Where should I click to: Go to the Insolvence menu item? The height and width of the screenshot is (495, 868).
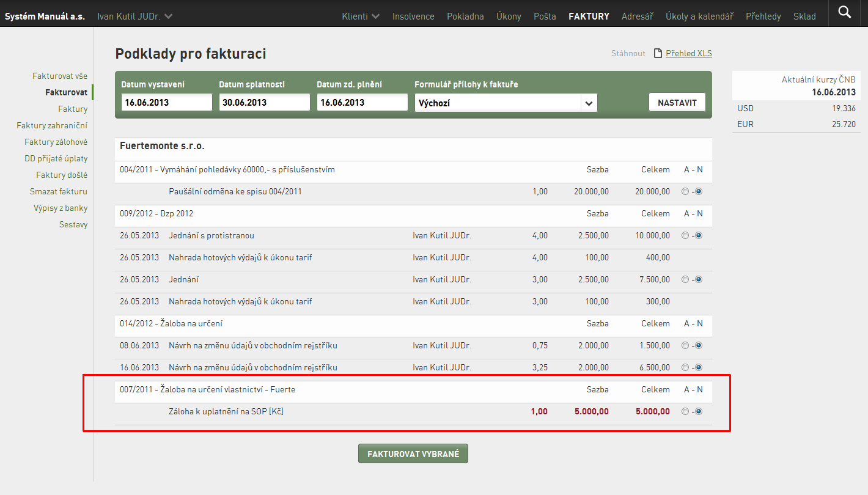(413, 16)
